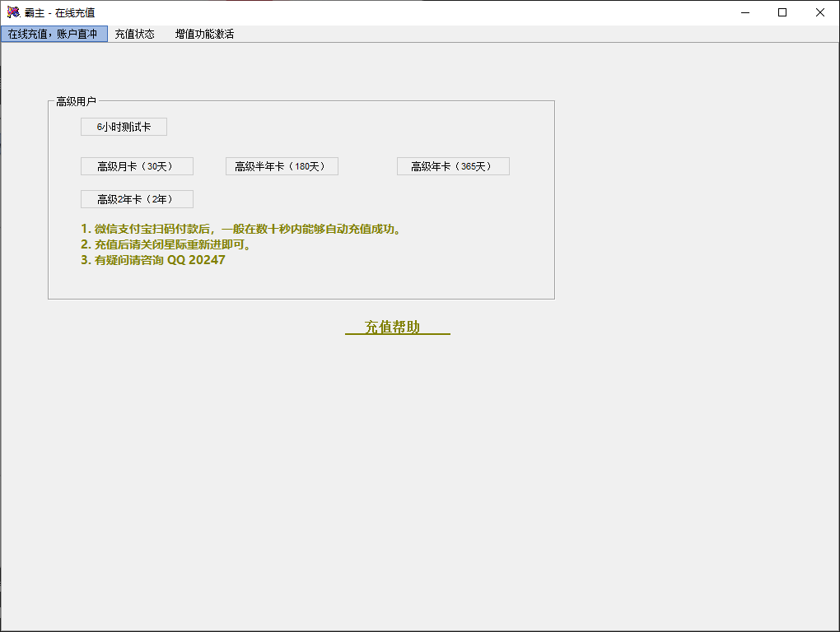The height and width of the screenshot is (632, 840).
Task: Buy the 高级月卡（30天）card
Action: 137,166
